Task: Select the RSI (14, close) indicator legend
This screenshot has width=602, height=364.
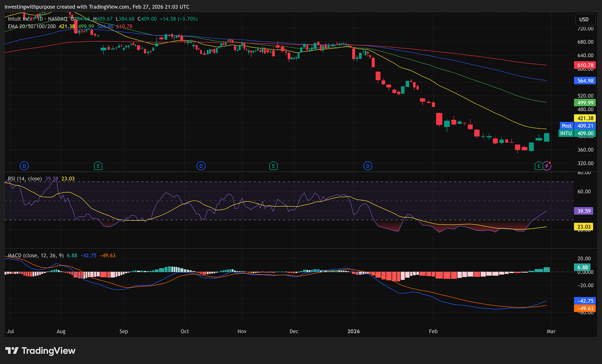Action: click(25, 179)
